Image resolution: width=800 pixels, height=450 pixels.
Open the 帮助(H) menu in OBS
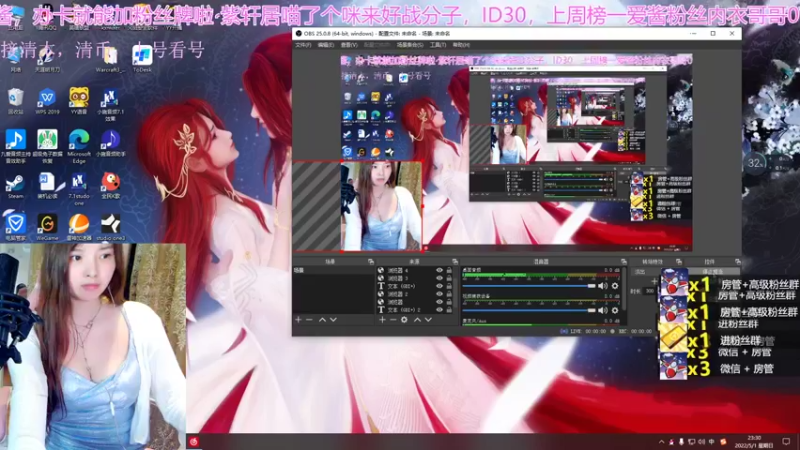coord(461,45)
